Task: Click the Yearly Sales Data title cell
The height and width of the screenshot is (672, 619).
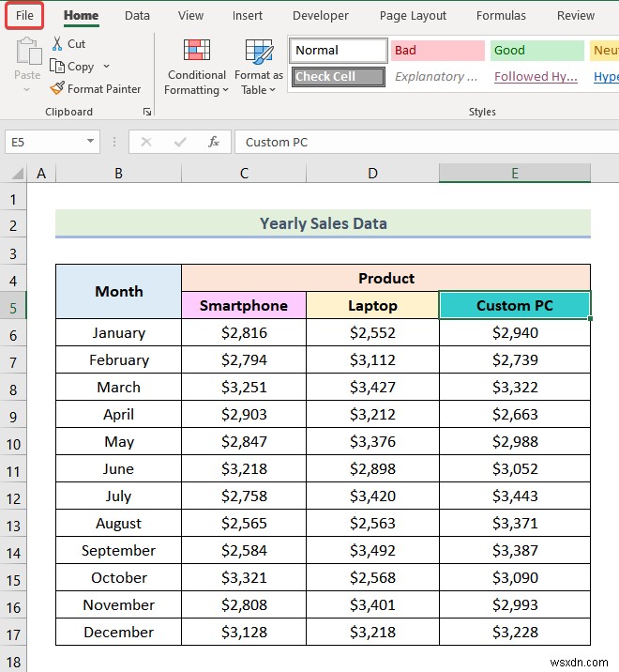Action: (323, 223)
